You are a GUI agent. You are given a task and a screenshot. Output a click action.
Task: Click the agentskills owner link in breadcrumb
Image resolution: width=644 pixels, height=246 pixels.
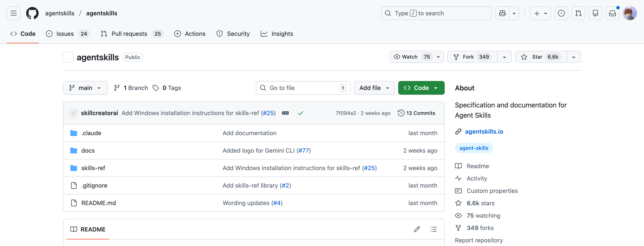59,13
